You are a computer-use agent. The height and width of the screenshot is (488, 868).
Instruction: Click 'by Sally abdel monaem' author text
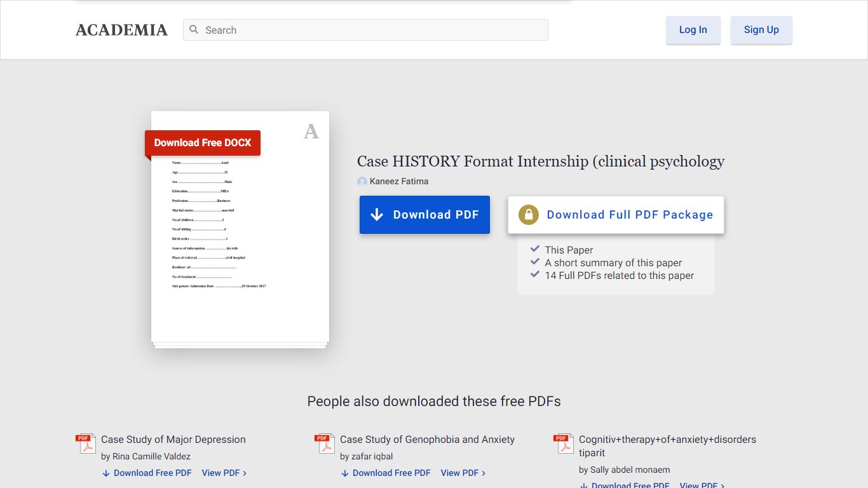coord(625,470)
